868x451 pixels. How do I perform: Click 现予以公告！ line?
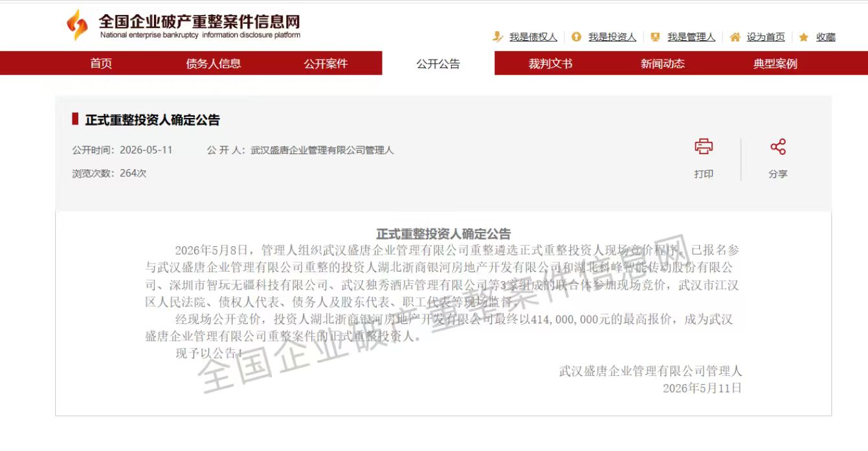point(210,353)
